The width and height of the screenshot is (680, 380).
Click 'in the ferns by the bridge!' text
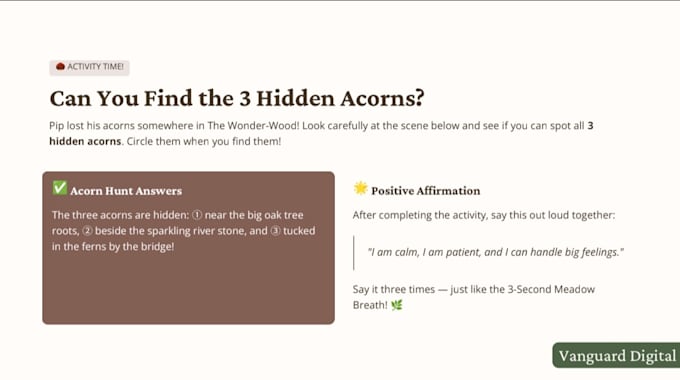(x=113, y=247)
